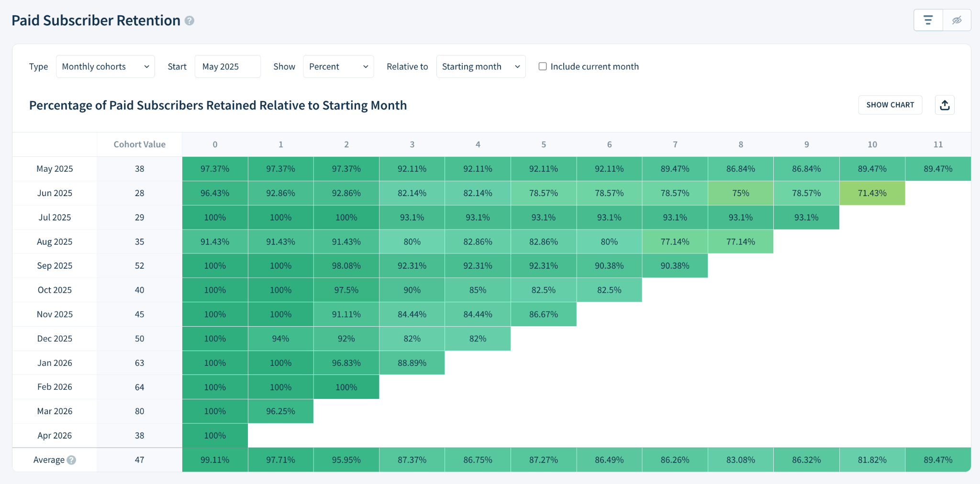Screen dimensions: 980x484
Task: Click the help icon beside Paid Subscriber Retention
Action: 189,21
